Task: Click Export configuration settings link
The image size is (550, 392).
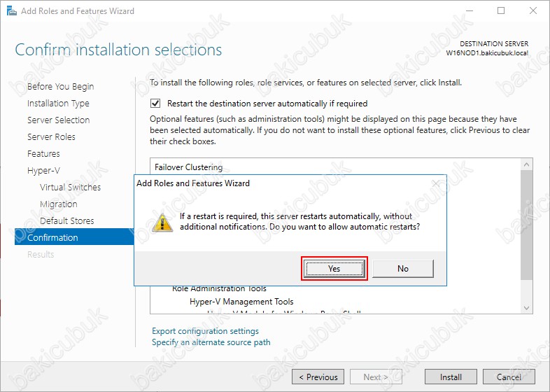Action: coord(205,331)
